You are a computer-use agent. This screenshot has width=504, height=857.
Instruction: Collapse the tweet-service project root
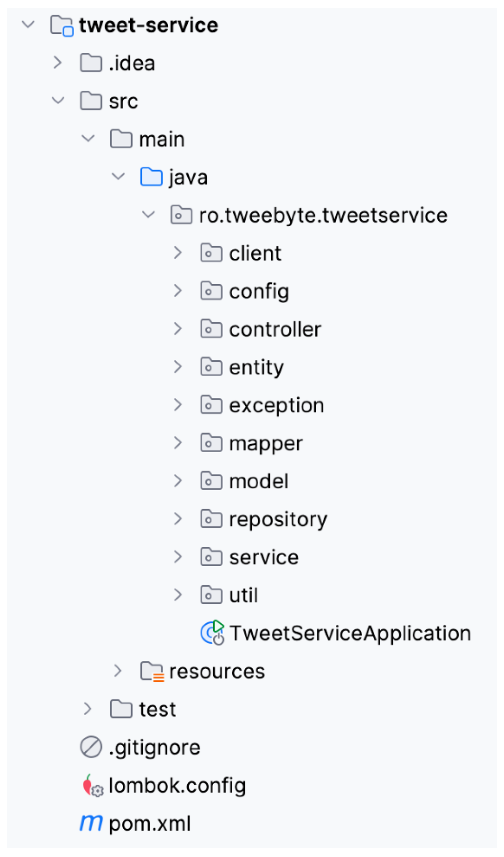[x=28, y=25]
